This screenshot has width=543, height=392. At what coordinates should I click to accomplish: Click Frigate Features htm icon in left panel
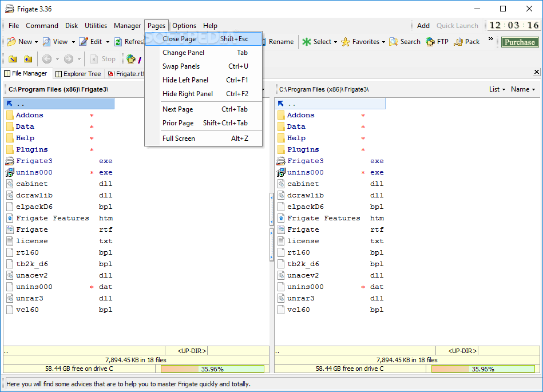click(x=10, y=218)
